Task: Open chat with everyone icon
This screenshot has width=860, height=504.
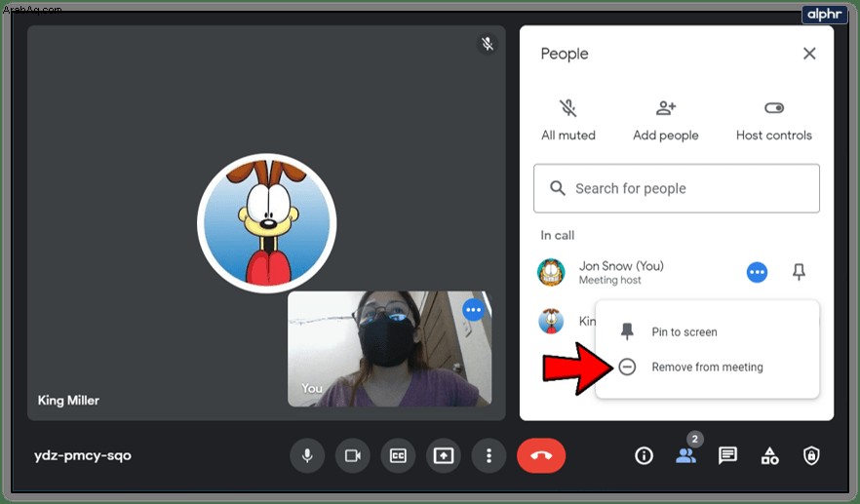Action: tap(727, 455)
